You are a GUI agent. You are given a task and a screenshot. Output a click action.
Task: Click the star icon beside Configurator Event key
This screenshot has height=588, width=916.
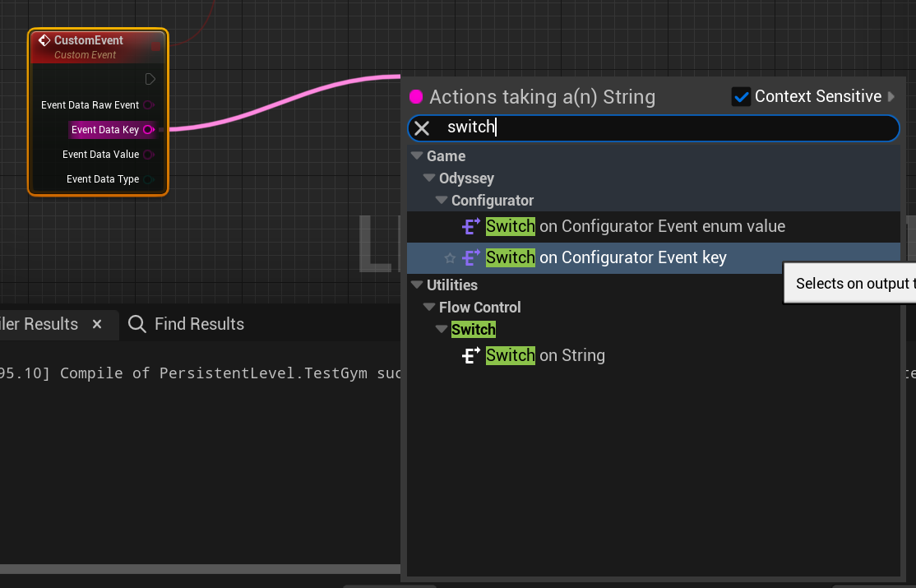tap(450, 258)
